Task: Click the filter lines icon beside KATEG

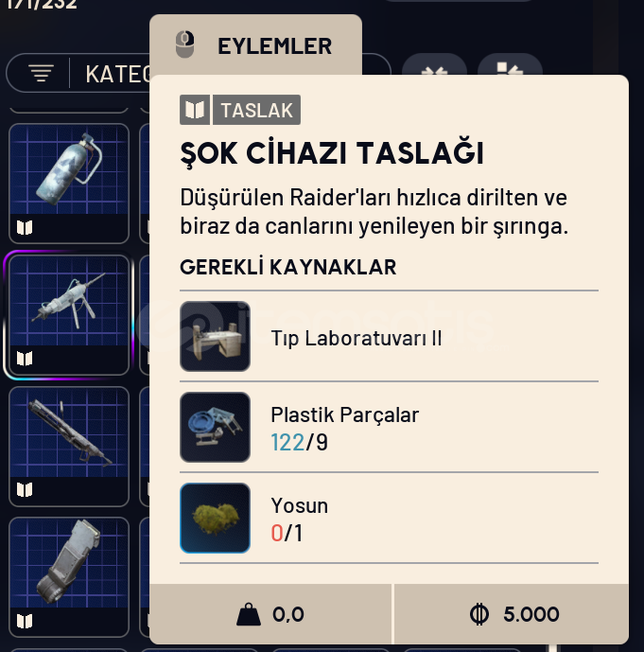Action: click(41, 73)
